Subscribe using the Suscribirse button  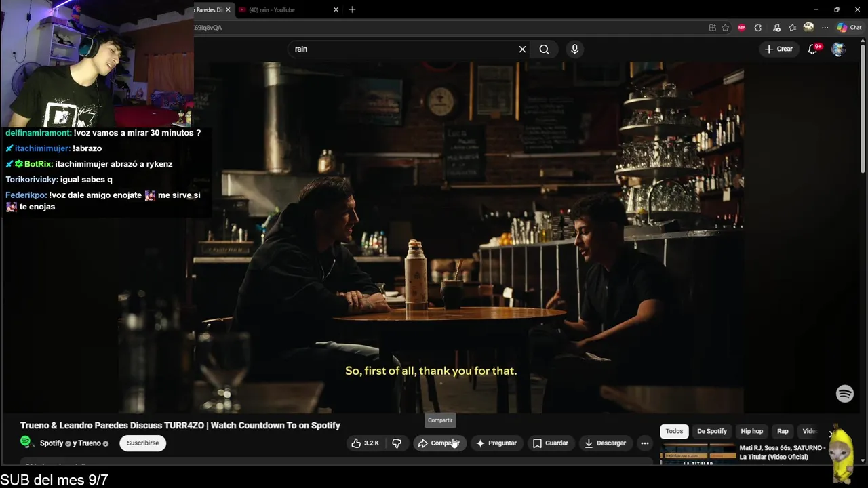click(x=143, y=443)
